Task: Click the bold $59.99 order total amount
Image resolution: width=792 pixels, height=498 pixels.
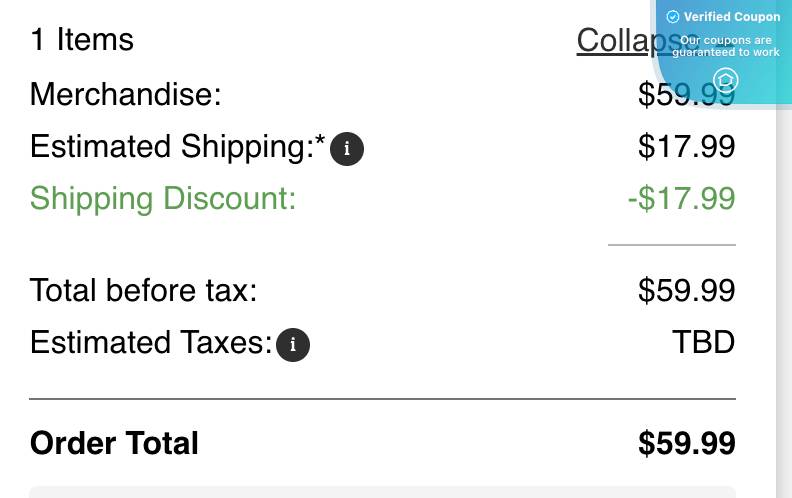Action: pyautogui.click(x=686, y=443)
